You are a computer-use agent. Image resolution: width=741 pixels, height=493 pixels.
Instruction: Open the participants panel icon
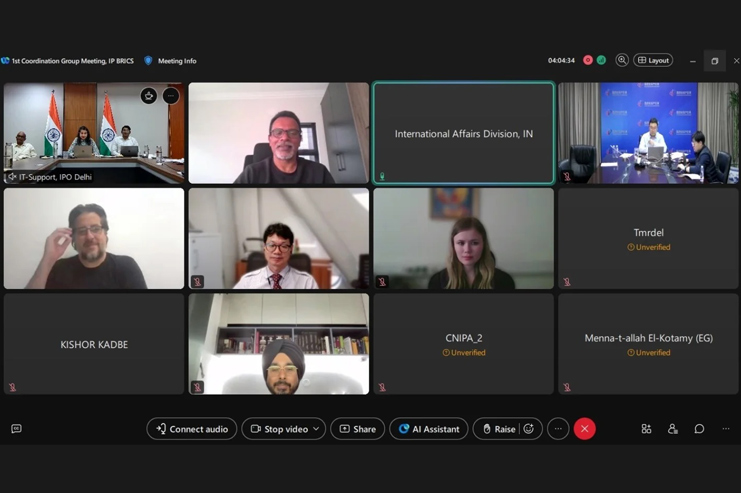pos(672,429)
